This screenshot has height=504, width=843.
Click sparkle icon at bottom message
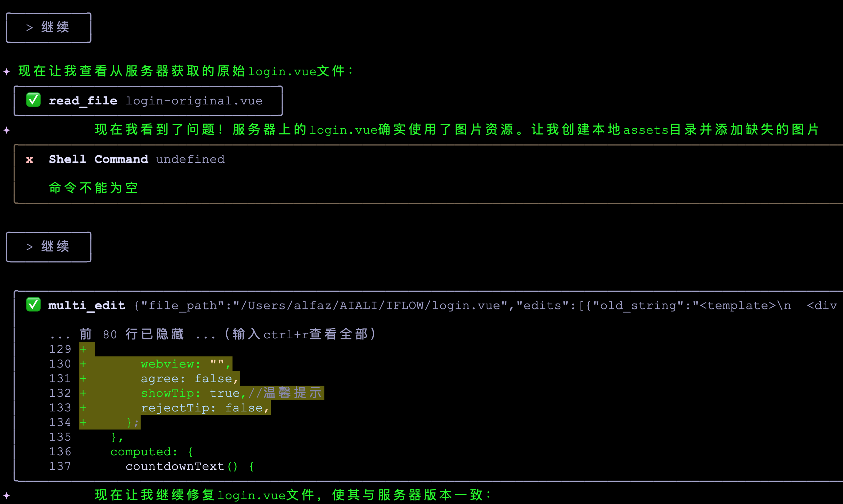click(7, 495)
